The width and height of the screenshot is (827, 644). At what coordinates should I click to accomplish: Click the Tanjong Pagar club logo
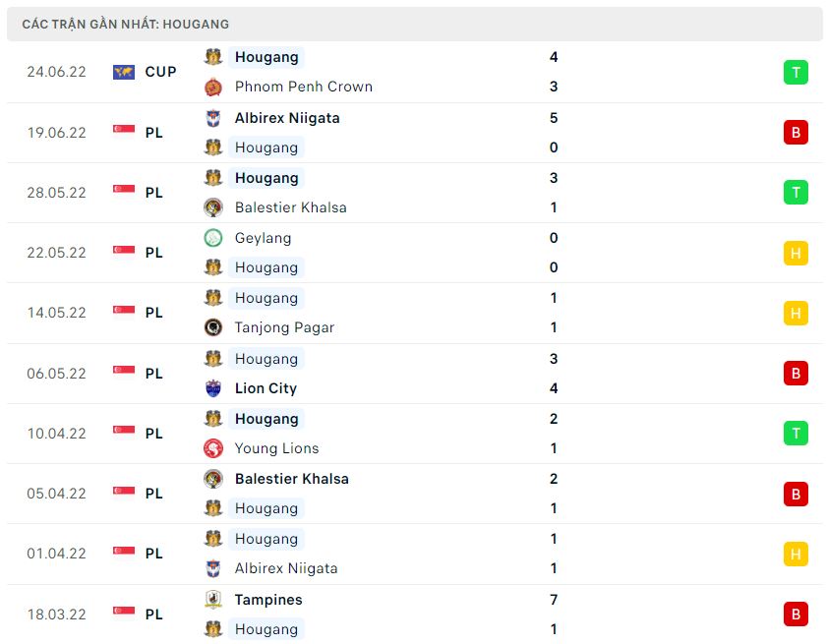213,327
